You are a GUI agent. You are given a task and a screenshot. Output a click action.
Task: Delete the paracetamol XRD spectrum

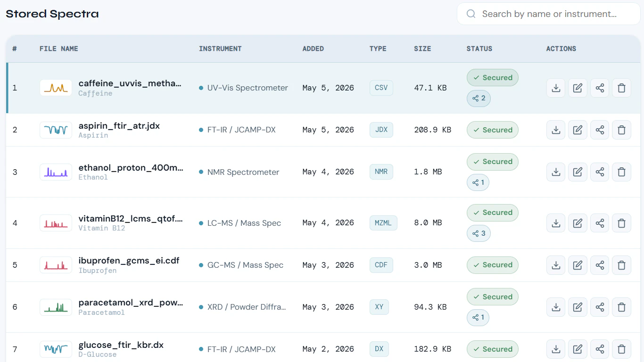[621, 307]
